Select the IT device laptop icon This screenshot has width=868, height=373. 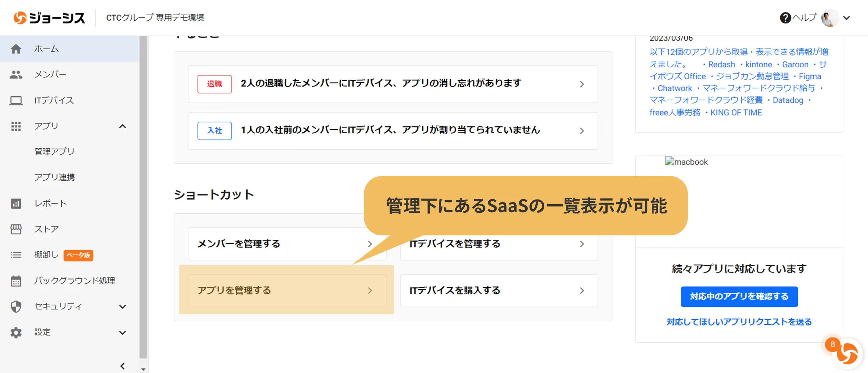pos(16,100)
